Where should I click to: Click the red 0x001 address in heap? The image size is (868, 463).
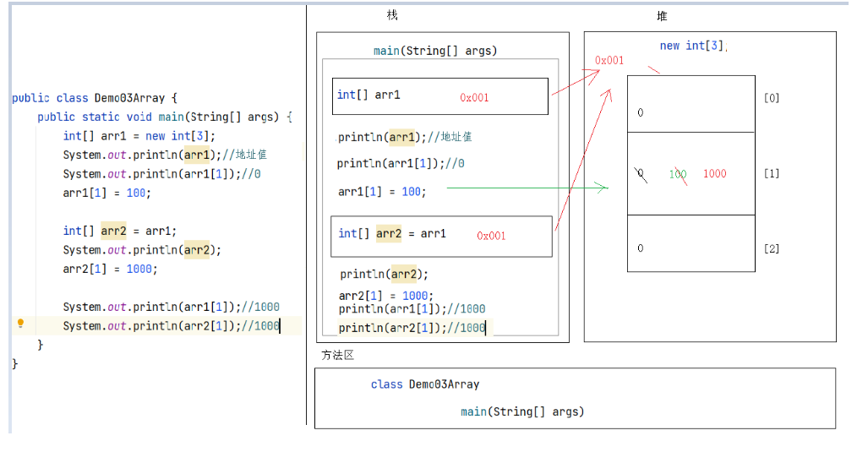(x=609, y=60)
